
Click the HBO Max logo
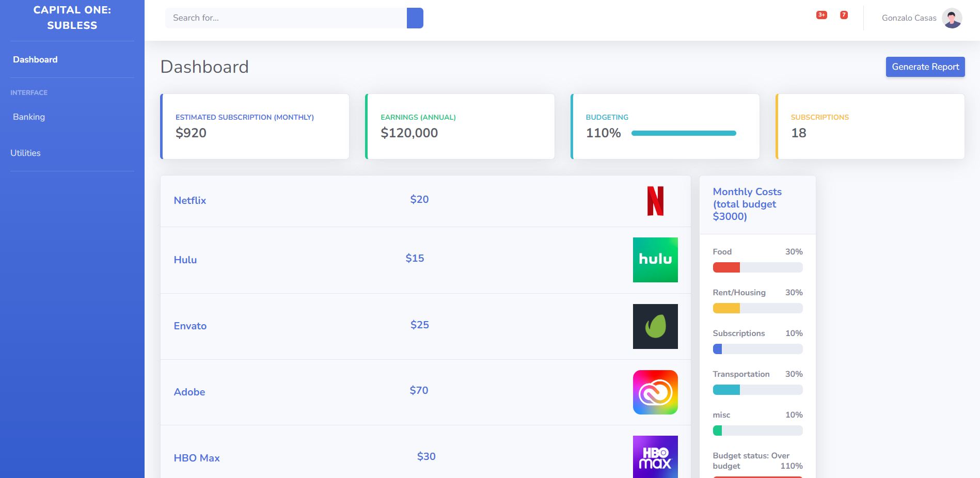point(655,456)
